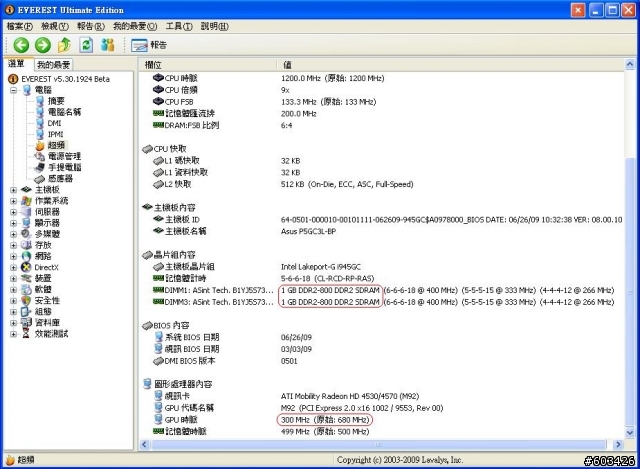Open the 我的最愛(O) menu
The image size is (640, 469).
click(135, 27)
